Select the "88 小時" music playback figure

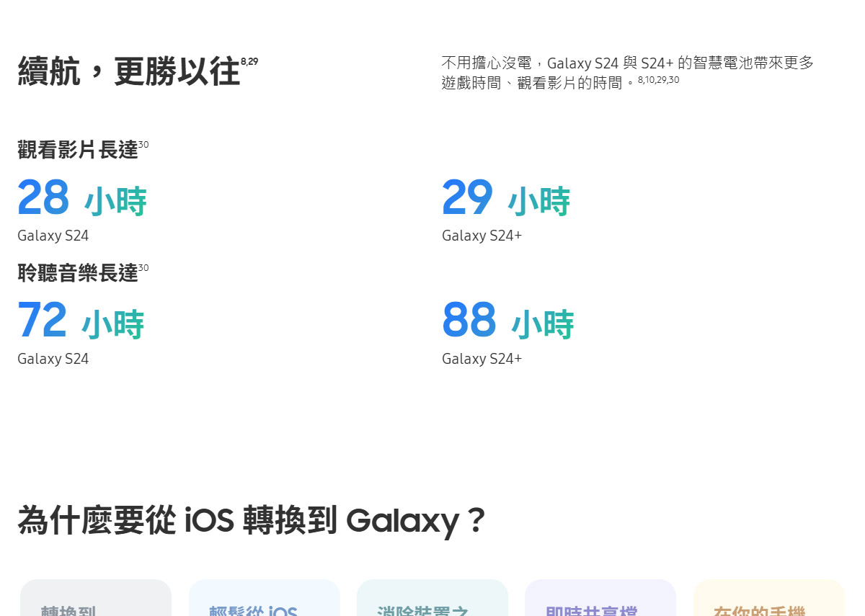click(507, 321)
